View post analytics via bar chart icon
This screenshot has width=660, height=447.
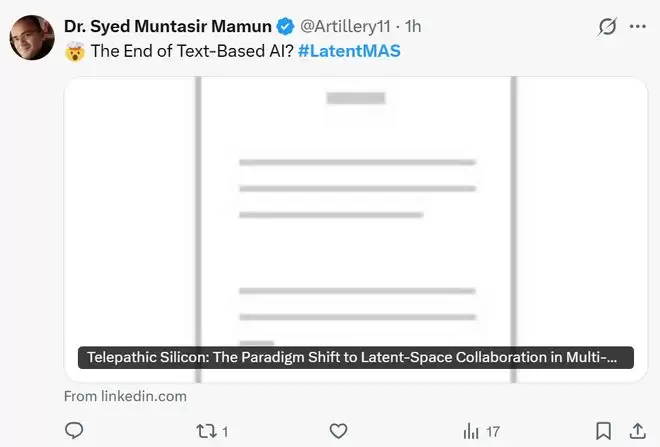[471, 431]
